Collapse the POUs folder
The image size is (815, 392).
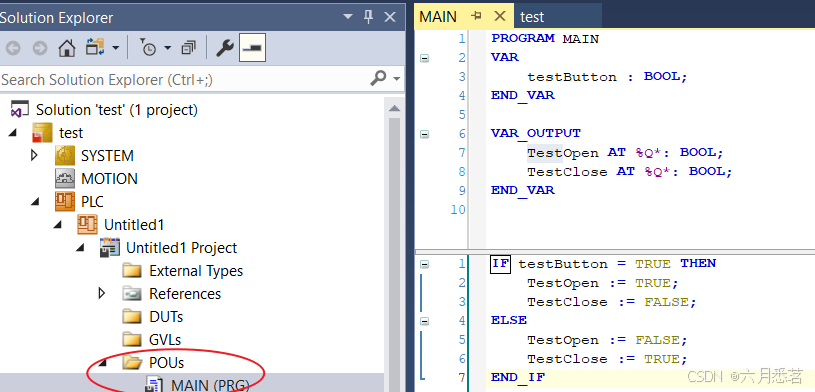point(102,362)
